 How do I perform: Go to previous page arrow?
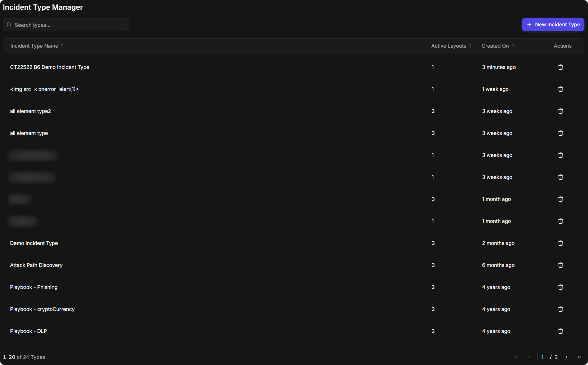pos(529,357)
